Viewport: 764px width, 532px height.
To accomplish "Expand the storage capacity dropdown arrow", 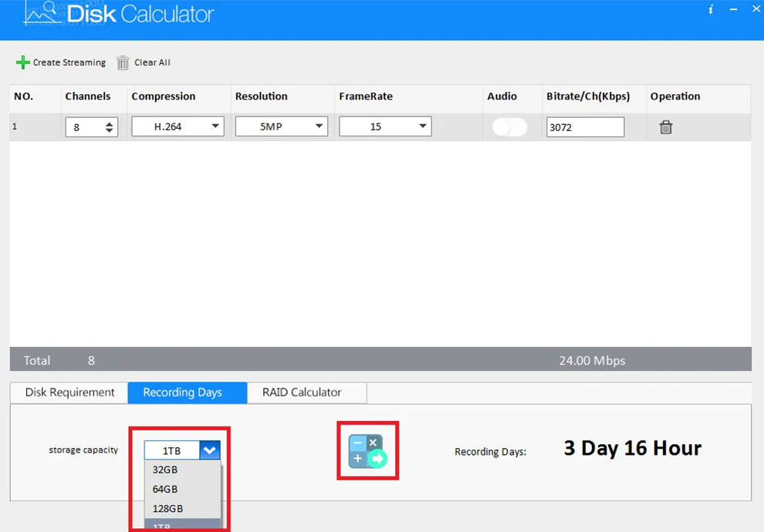I will click(210, 450).
